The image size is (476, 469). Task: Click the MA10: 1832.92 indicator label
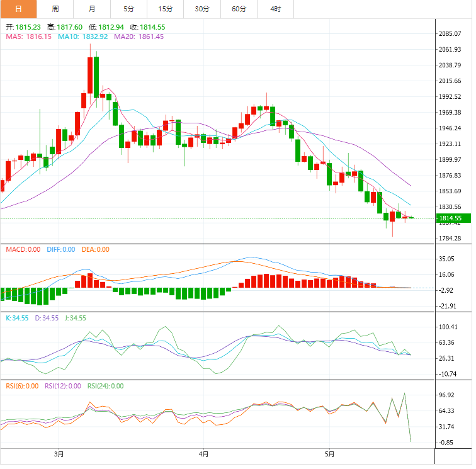click(x=83, y=37)
